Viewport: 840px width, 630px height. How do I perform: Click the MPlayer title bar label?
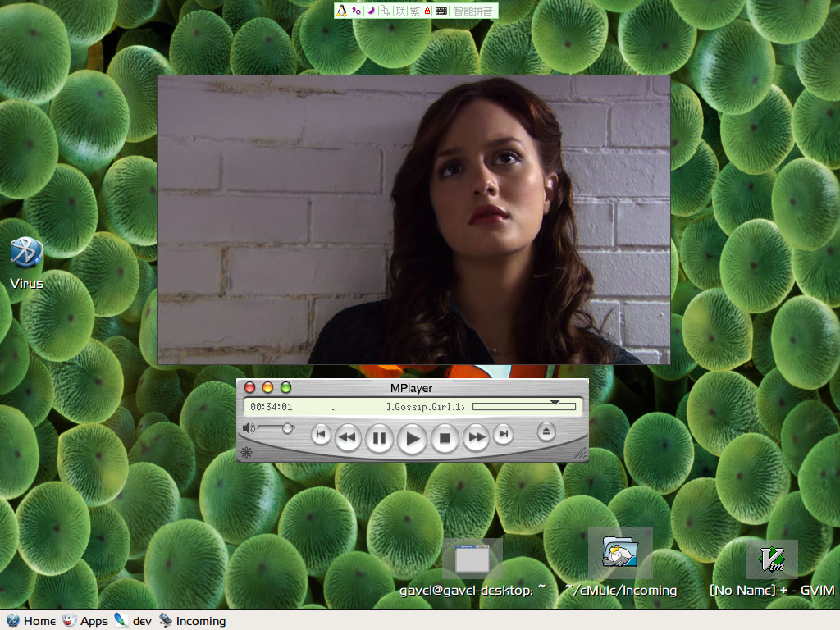click(412, 388)
